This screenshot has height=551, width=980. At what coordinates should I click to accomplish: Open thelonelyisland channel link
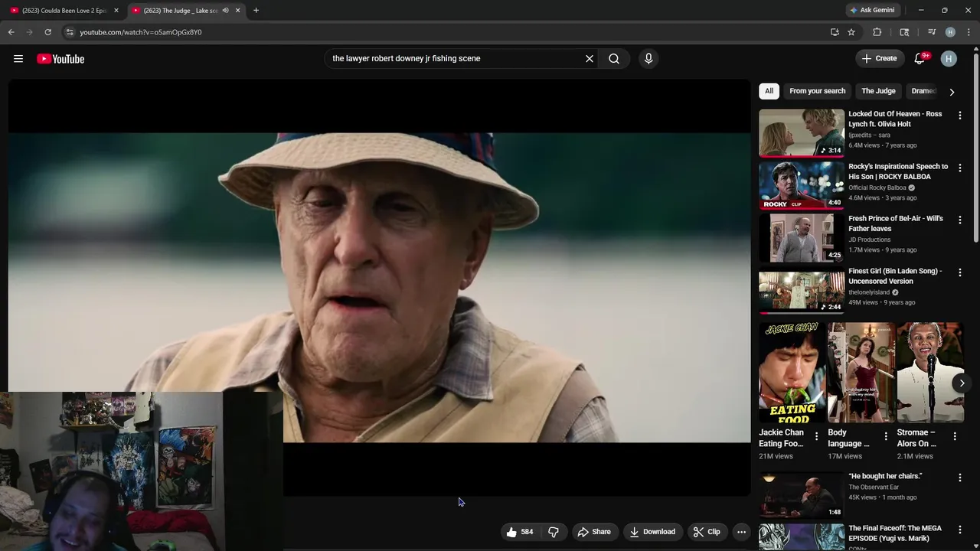tap(869, 292)
